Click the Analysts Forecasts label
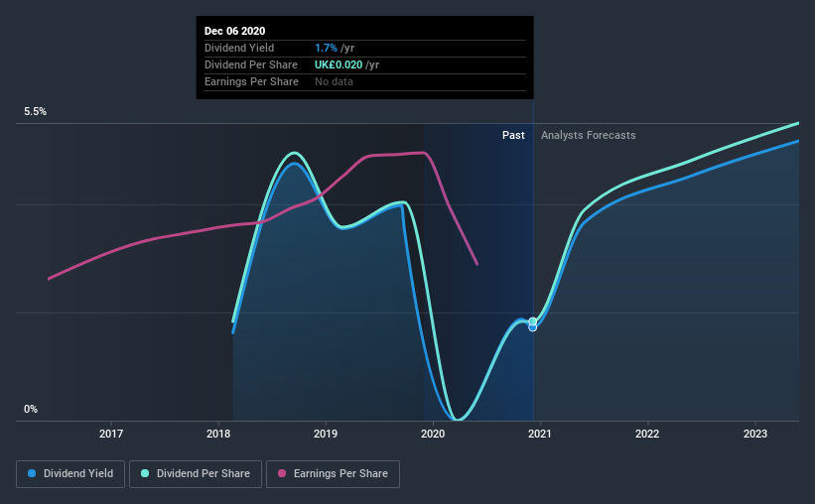815x504 pixels. coord(589,135)
